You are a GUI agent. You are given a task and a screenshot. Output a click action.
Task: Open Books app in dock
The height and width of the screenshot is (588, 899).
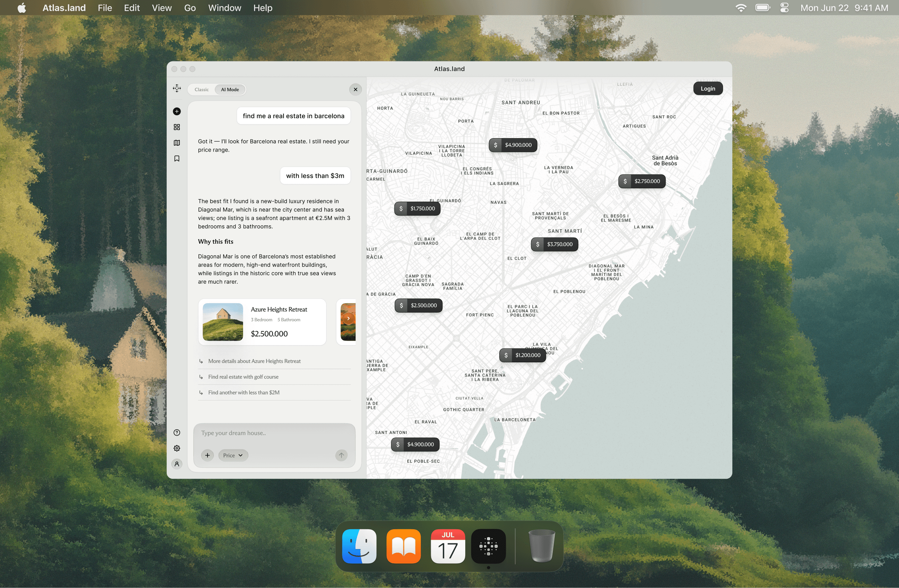click(x=403, y=546)
